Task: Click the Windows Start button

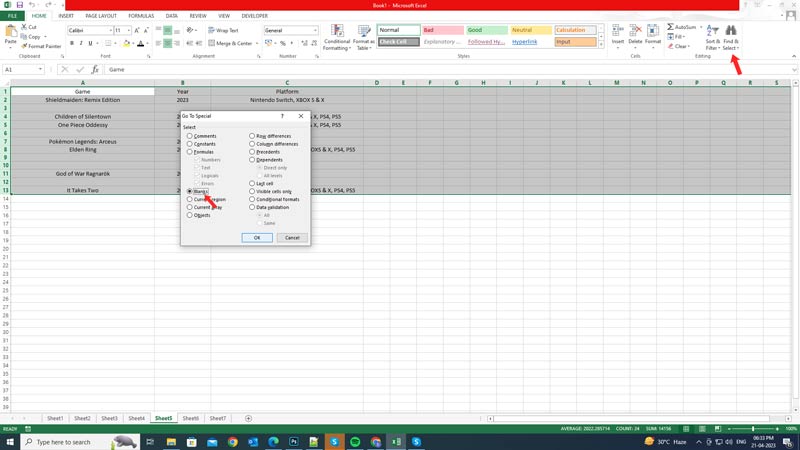Action: [x=10, y=442]
